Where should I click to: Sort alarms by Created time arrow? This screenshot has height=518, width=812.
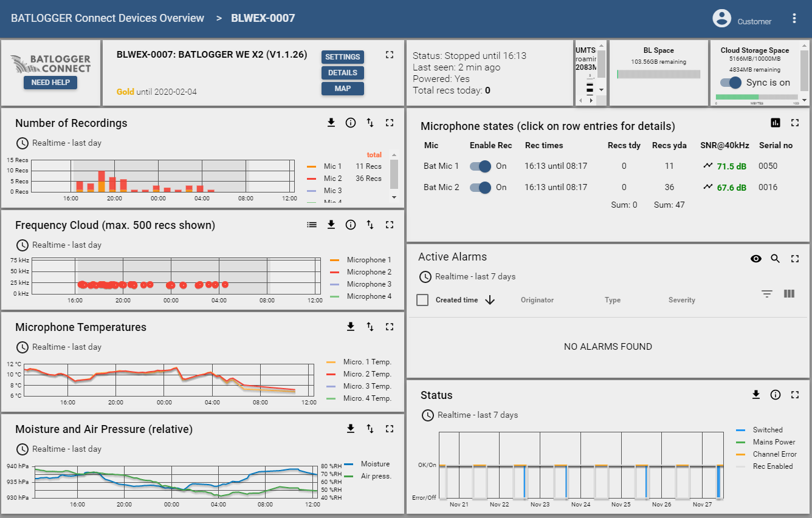[x=490, y=300]
